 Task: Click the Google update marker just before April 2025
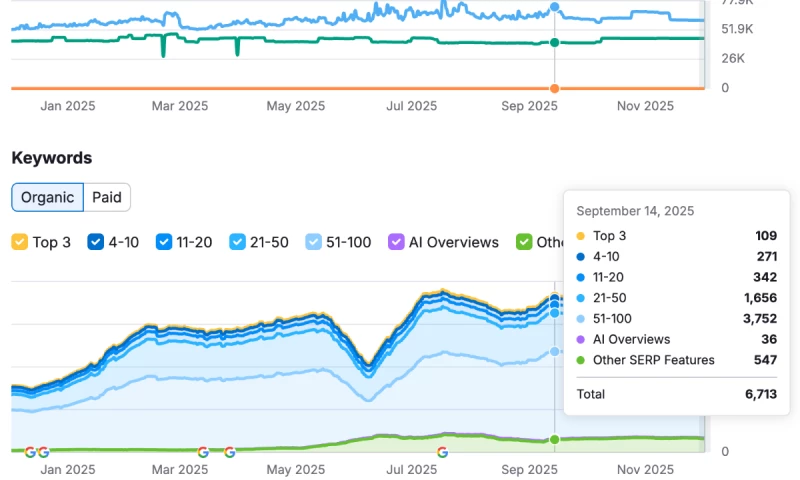coord(229,452)
